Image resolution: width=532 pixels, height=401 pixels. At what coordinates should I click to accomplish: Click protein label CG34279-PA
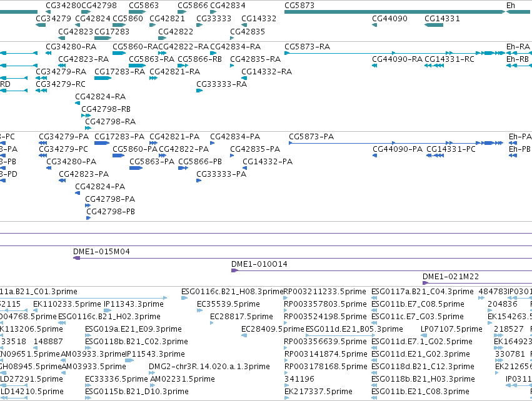point(64,137)
